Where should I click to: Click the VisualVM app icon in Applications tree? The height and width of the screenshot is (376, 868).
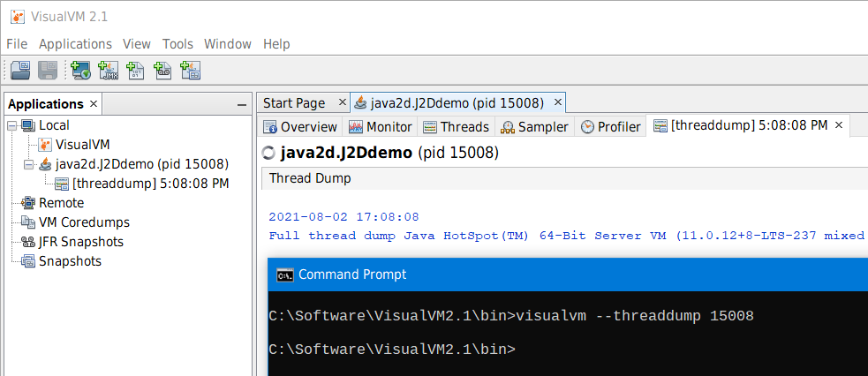click(45, 145)
